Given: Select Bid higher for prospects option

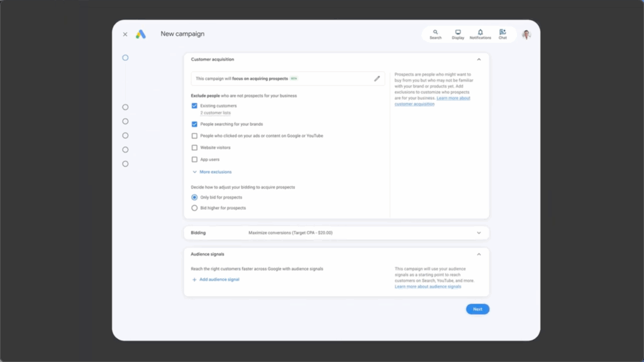Looking at the screenshot, I should pos(194,208).
